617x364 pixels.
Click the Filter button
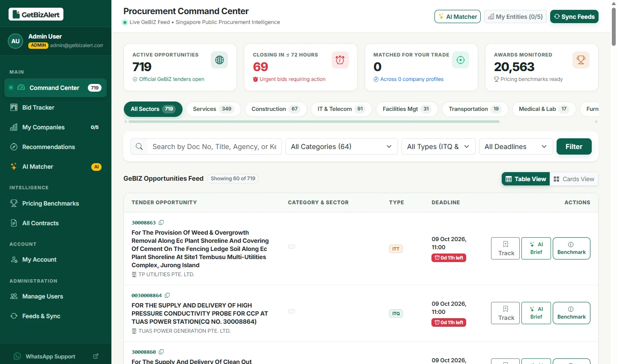(x=574, y=146)
